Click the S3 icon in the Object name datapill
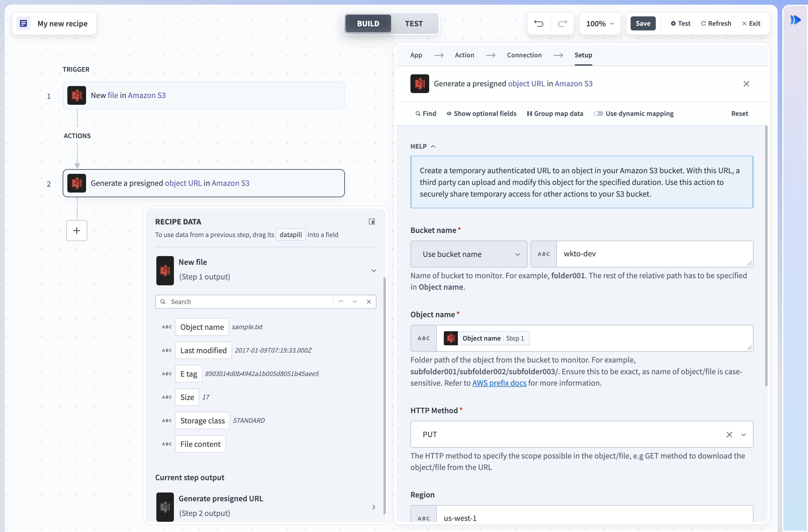Viewport: 808px width, 532px height. [x=451, y=338]
